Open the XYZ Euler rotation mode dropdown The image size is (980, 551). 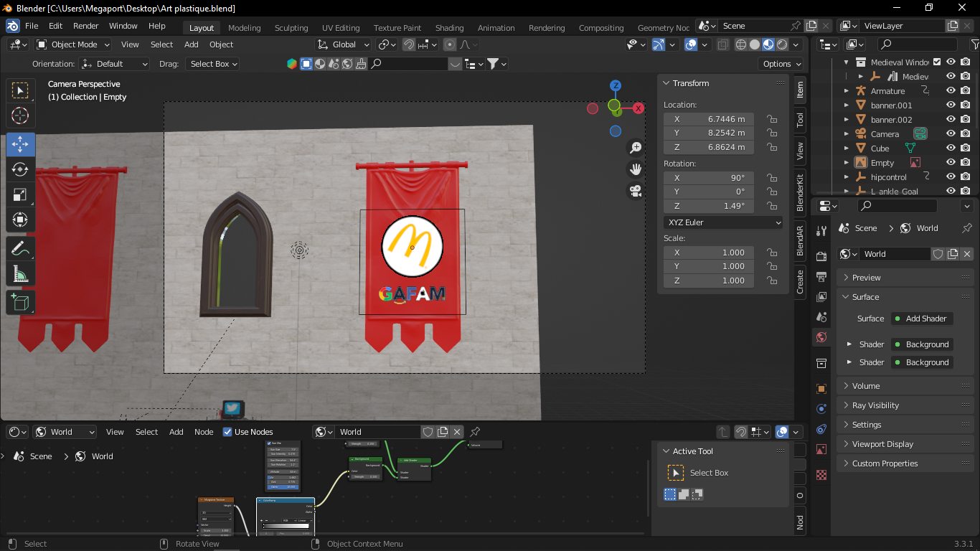coord(723,222)
